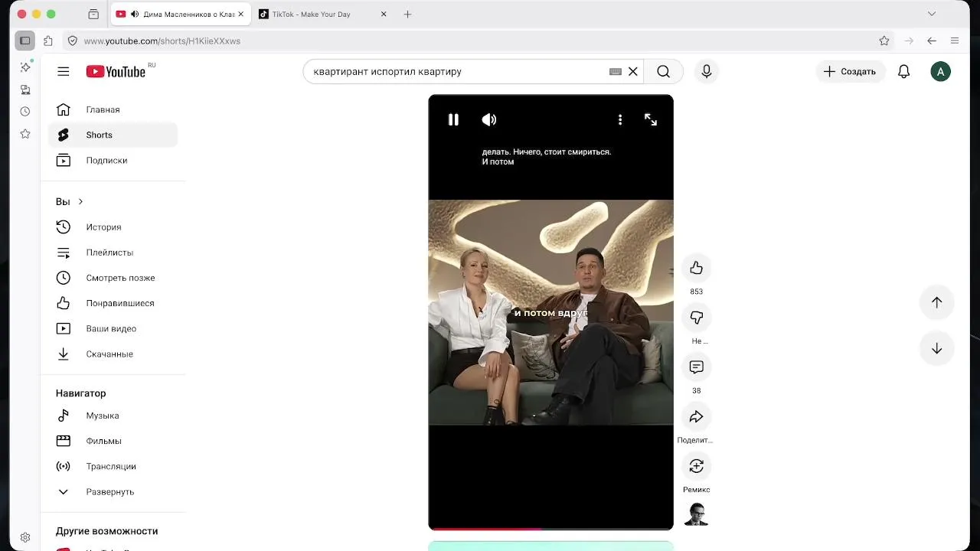Open the on-screen keyboard in search box
Screen dimensions: 980x551
(616, 71)
